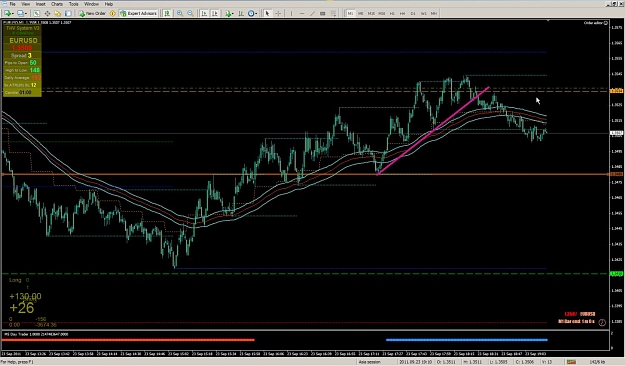625x366 pixels.
Task: Click the orange horizontal level line
Action: point(305,174)
